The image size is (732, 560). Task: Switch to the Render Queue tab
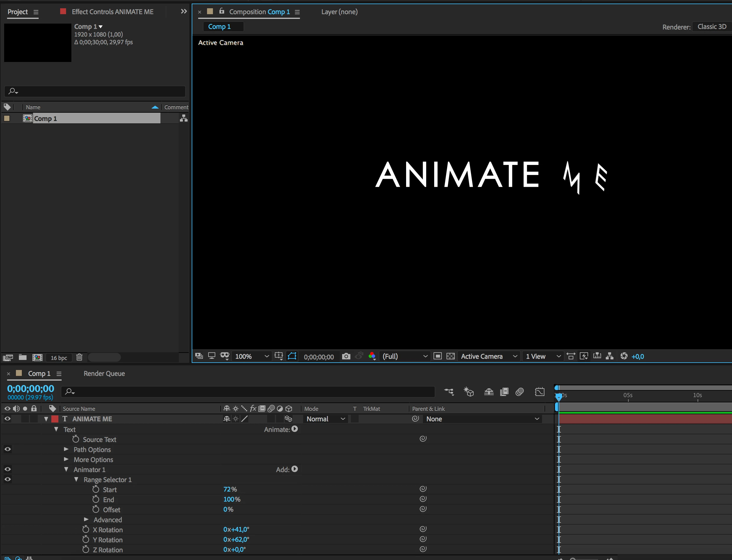[x=104, y=374]
